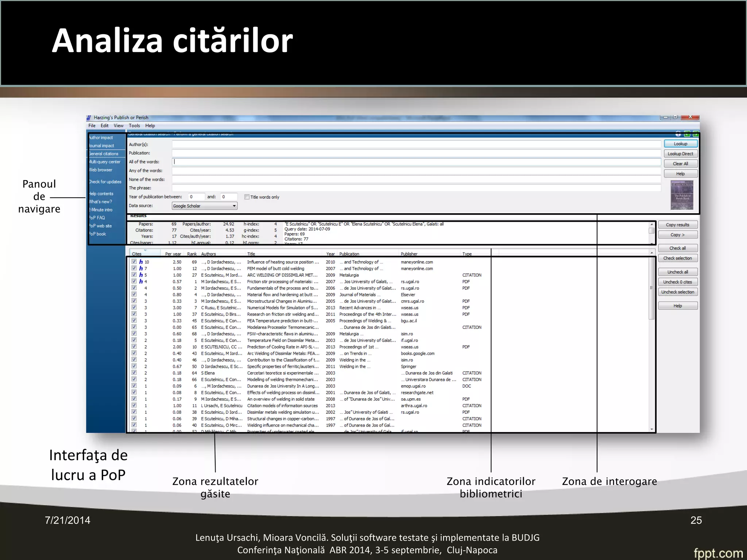This screenshot has height=560, width=747.
Task: Uncheck the 'Material flow and hardening at butt' row
Action: coord(134,295)
